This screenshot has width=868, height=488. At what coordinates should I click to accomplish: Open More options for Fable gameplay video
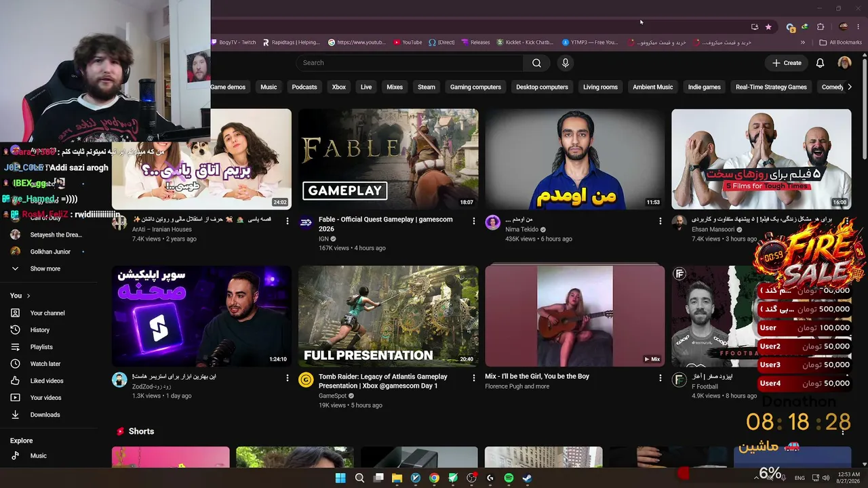tap(474, 221)
